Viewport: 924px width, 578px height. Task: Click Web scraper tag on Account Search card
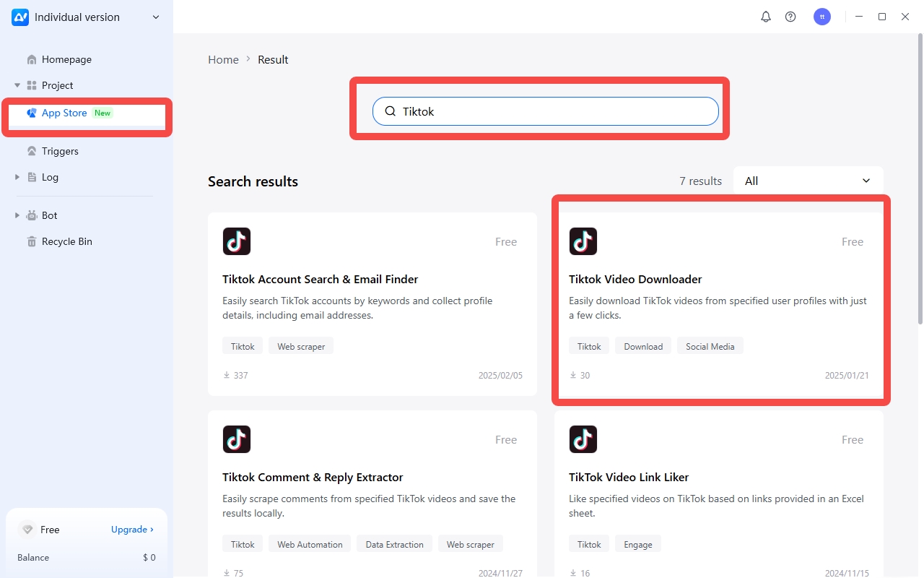(x=301, y=346)
